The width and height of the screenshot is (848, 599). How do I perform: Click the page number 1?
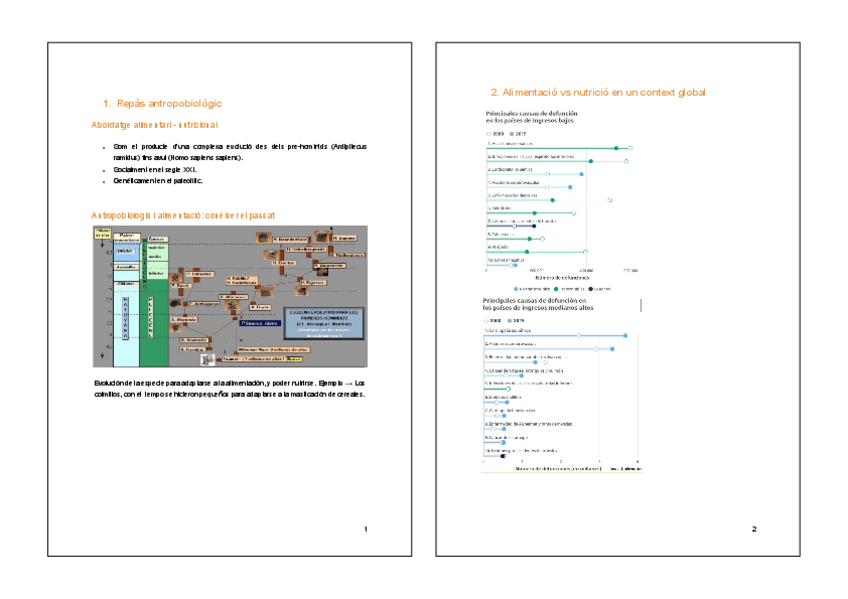[x=366, y=528]
